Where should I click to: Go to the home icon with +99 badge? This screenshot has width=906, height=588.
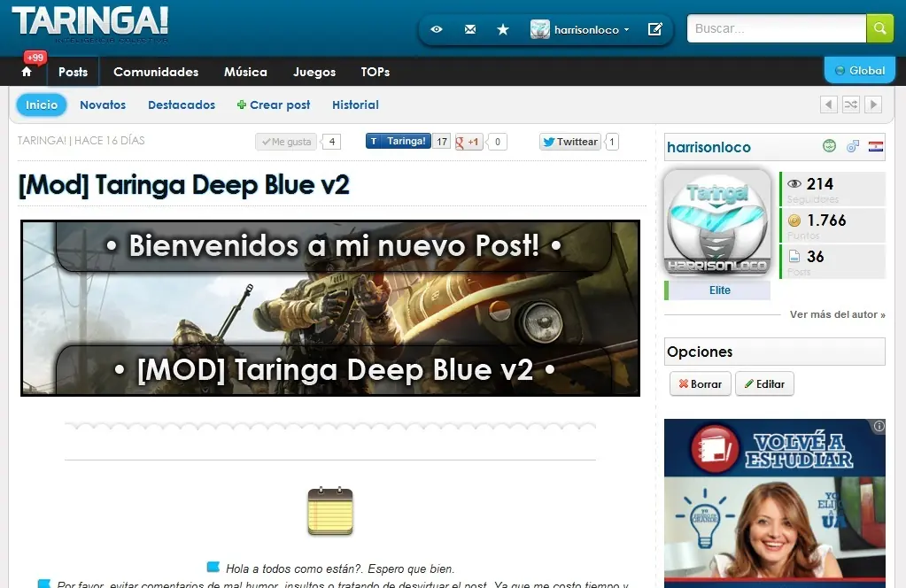27,72
